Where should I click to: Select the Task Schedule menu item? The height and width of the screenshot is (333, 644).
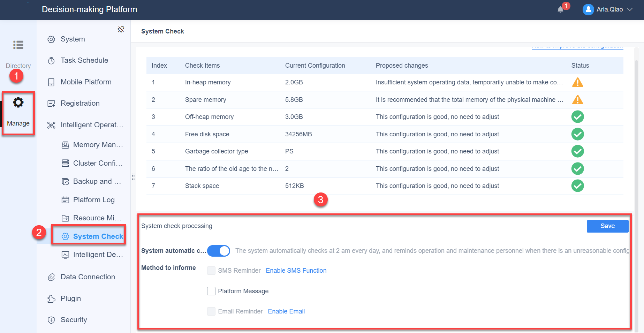(84, 60)
